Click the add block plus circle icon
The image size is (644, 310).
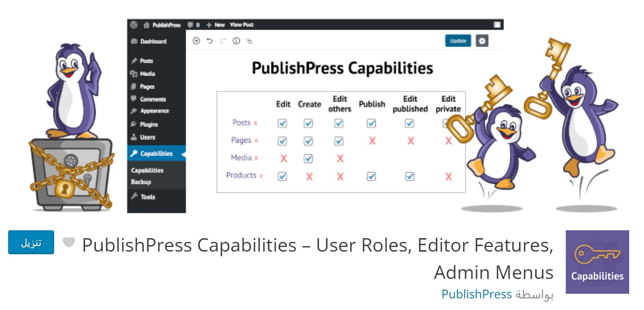pos(196,41)
